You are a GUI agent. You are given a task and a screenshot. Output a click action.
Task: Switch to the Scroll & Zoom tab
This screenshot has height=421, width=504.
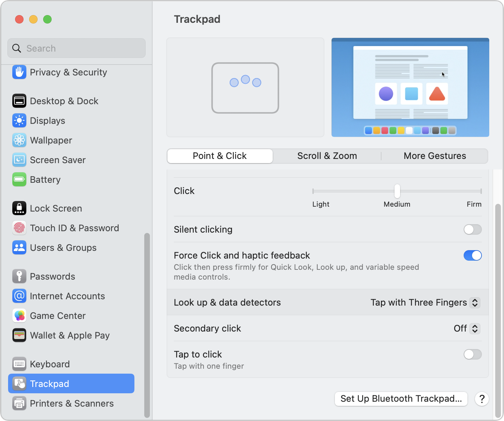point(327,156)
